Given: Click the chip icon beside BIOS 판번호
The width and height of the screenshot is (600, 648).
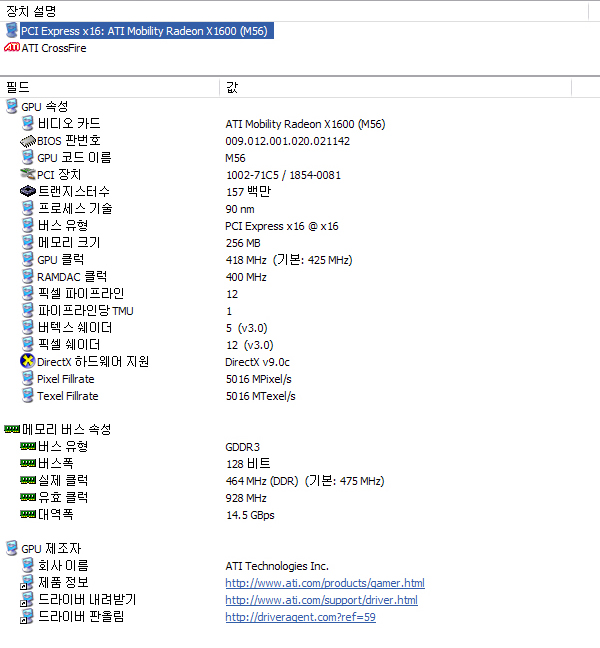Looking at the screenshot, I should [28, 141].
